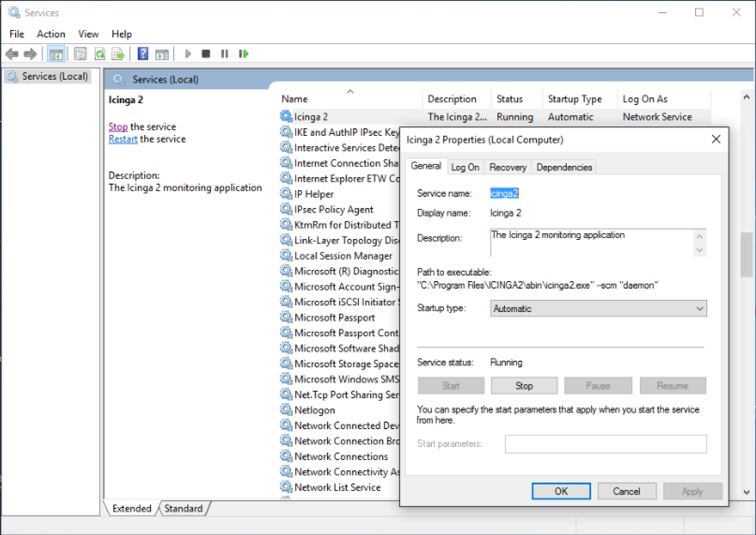Click the Refresh toolbar icon

coord(100,54)
